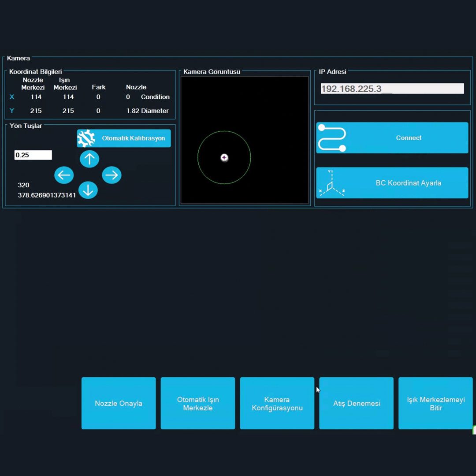Click the beam center marker in camera view
This screenshot has height=476, width=476.
click(224, 157)
